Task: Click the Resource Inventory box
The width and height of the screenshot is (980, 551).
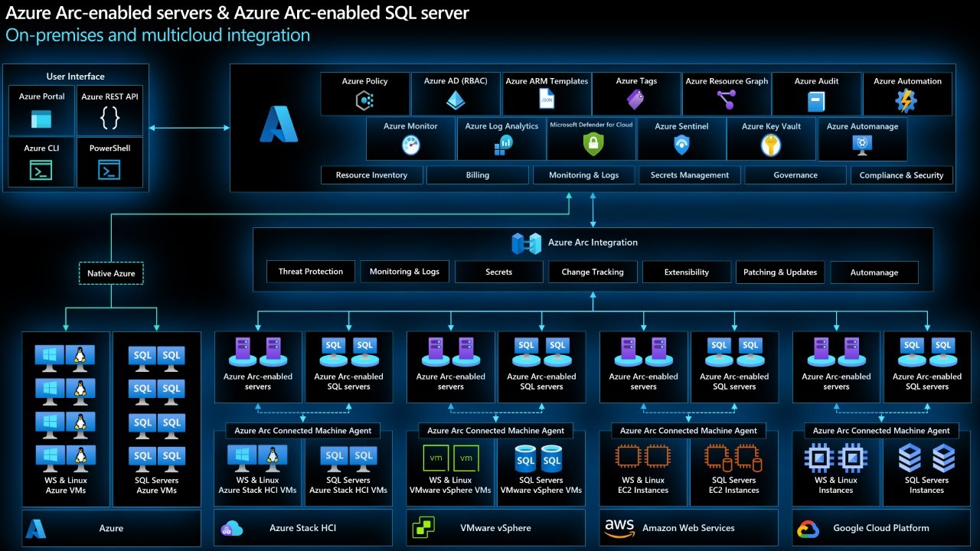Action: [x=371, y=175]
